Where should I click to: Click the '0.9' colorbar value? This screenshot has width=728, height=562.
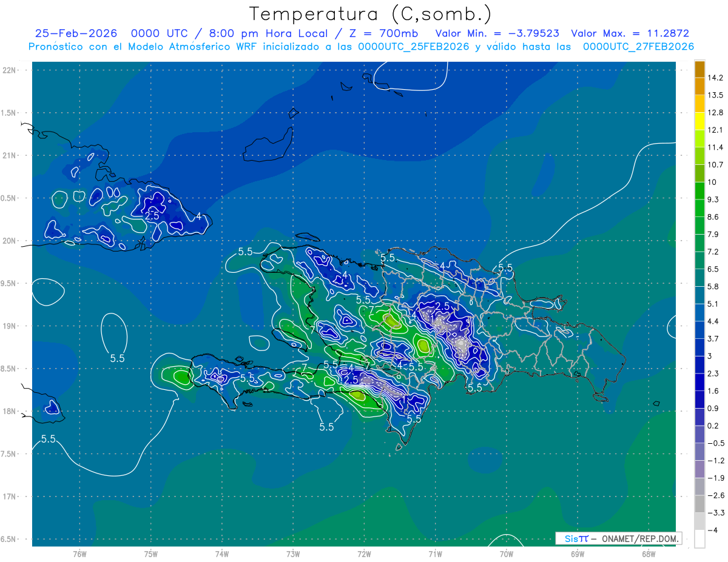[x=713, y=408]
